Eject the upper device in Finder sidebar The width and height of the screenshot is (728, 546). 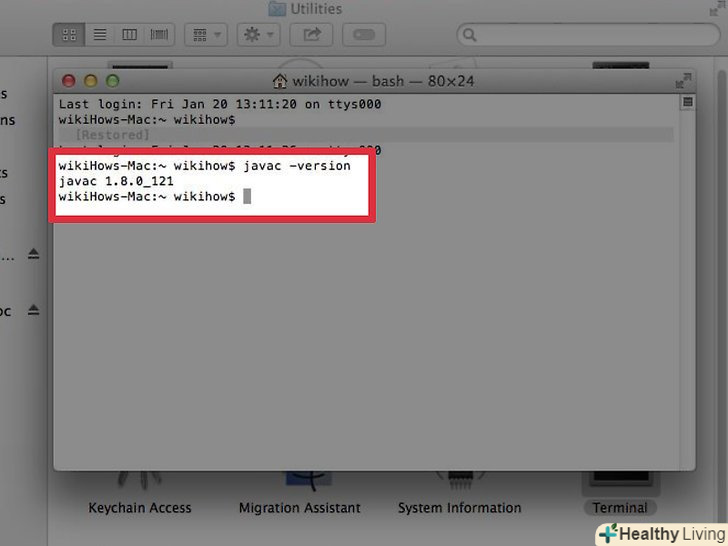(33, 254)
